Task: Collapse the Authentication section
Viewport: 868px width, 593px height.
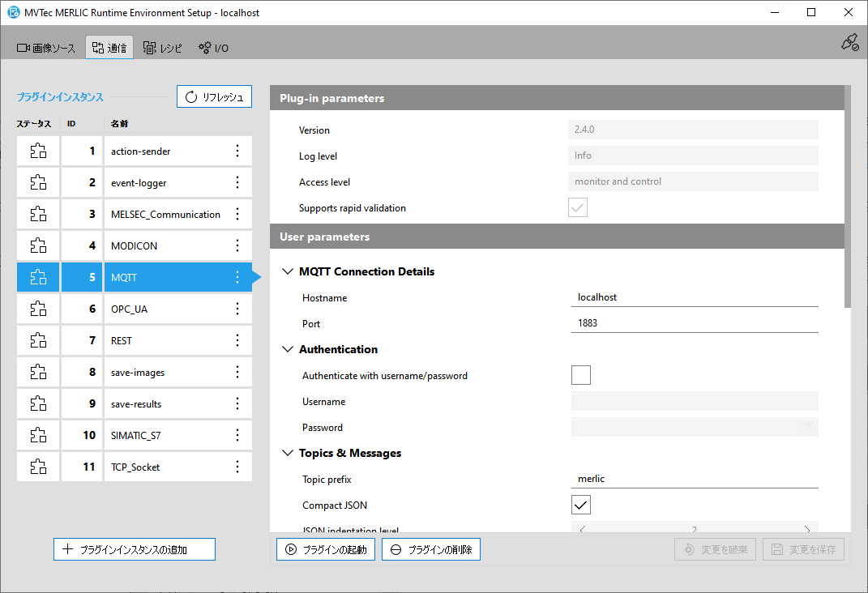Action: (287, 350)
